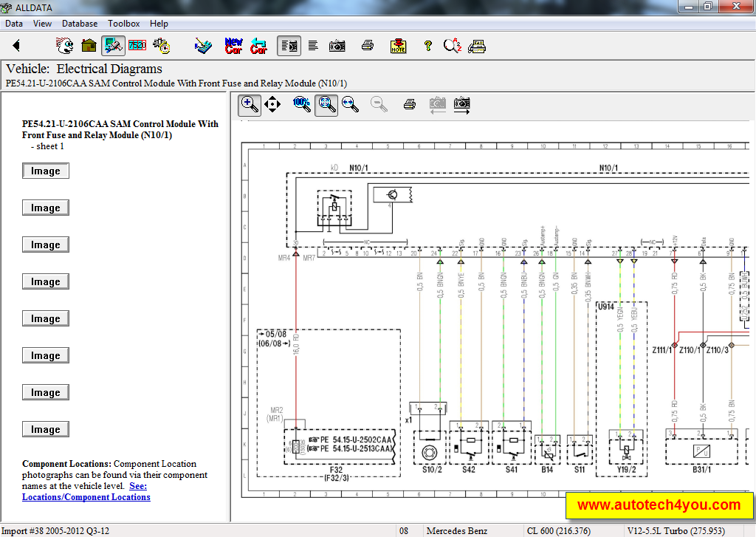Click component label S42 in diagram
The height and width of the screenshot is (537, 756).
tap(469, 470)
